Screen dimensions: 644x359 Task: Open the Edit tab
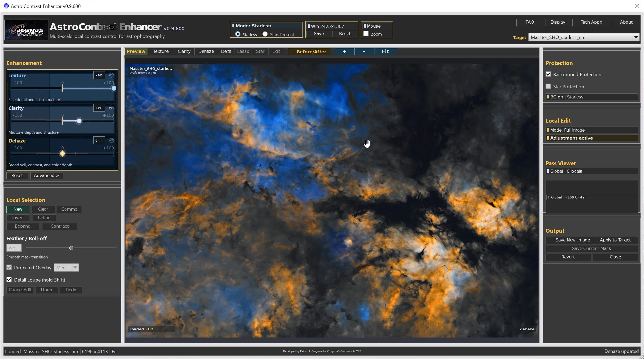(276, 51)
